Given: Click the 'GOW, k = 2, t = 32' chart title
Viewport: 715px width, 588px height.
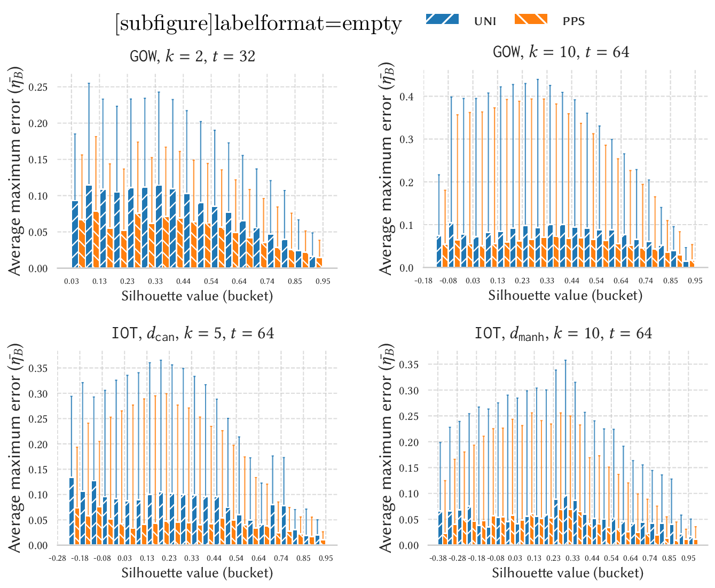Looking at the screenshot, I should 192,55.
